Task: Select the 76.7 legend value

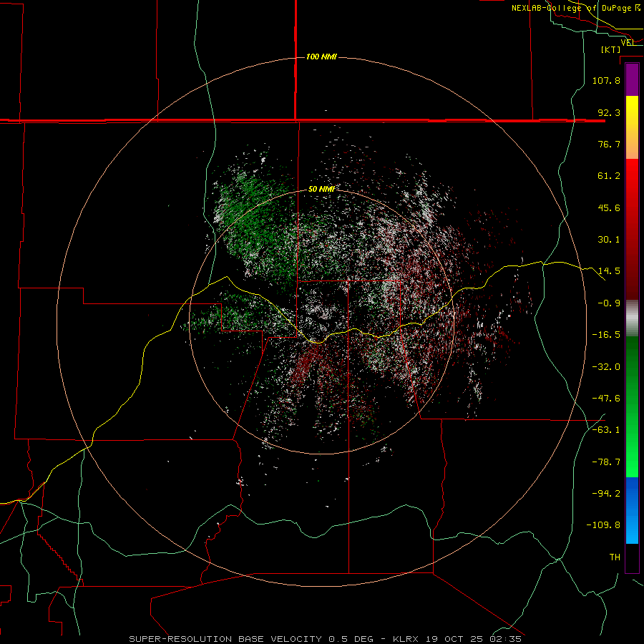Action: coord(609,144)
